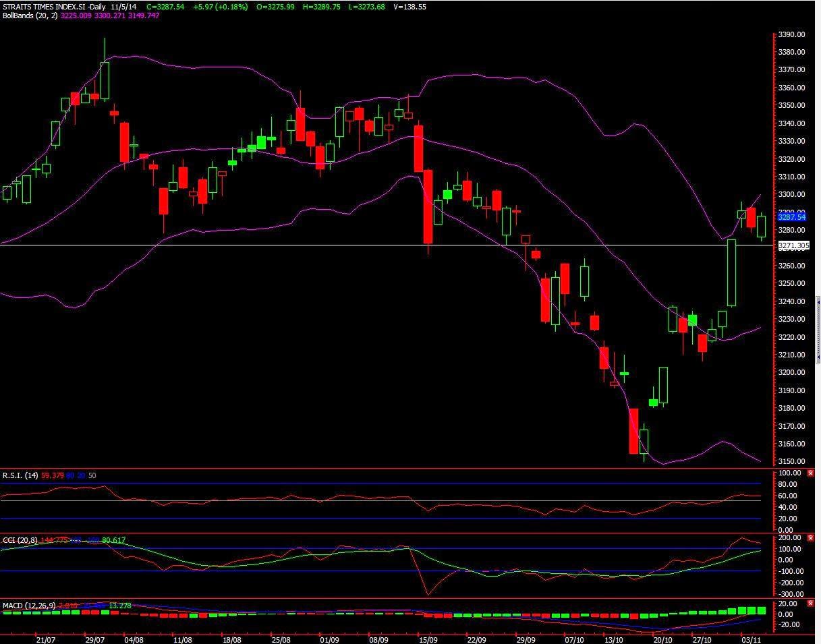Select the R.S.I. (14) indicator label
This screenshot has height=644, width=821.
20,475
